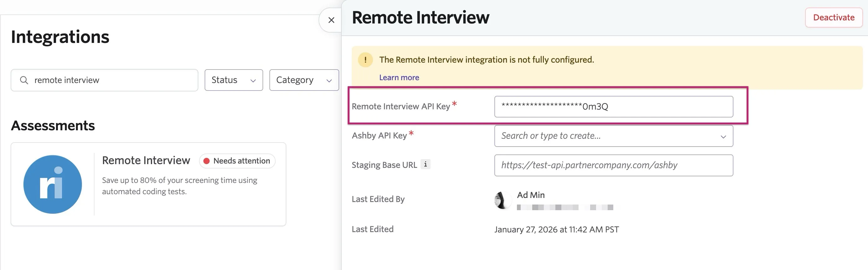
Task: Click the Integrations page heading
Action: pos(60,37)
